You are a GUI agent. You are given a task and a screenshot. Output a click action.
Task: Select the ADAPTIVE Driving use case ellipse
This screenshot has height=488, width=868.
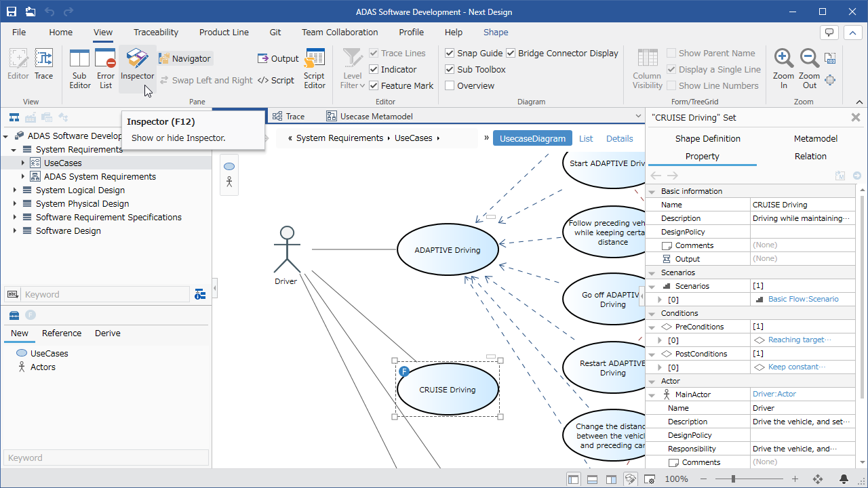pyautogui.click(x=448, y=250)
